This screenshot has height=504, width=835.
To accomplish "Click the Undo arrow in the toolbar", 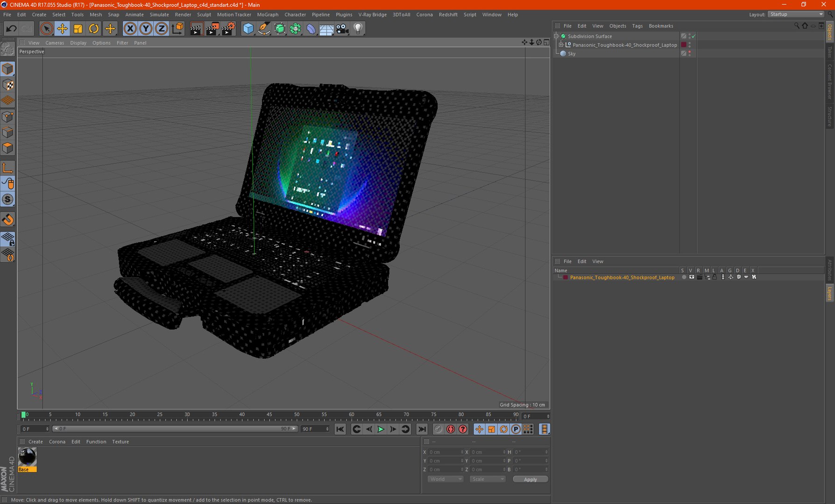I will point(11,29).
